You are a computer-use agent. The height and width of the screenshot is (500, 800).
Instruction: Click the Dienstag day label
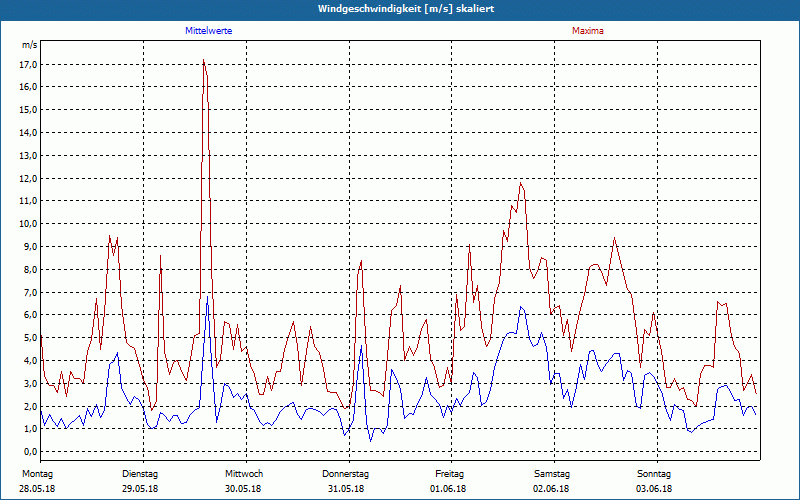tap(140, 474)
